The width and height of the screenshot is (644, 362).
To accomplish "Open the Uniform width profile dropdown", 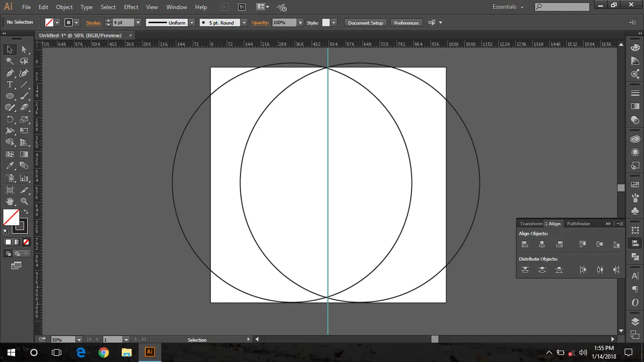I will 192,23.
